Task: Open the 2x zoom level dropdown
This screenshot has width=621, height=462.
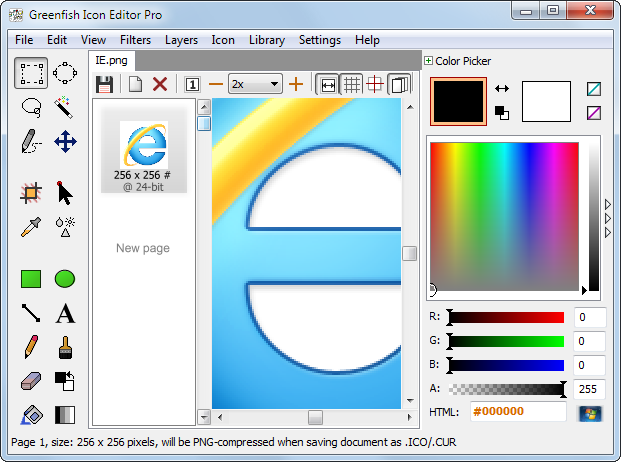Action: (x=255, y=84)
